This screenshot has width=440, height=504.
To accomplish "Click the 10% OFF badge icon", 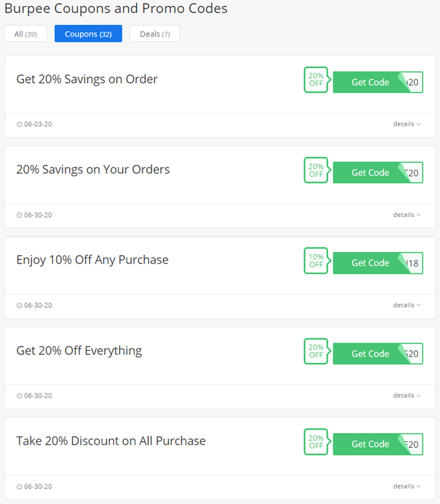I will pos(317,261).
